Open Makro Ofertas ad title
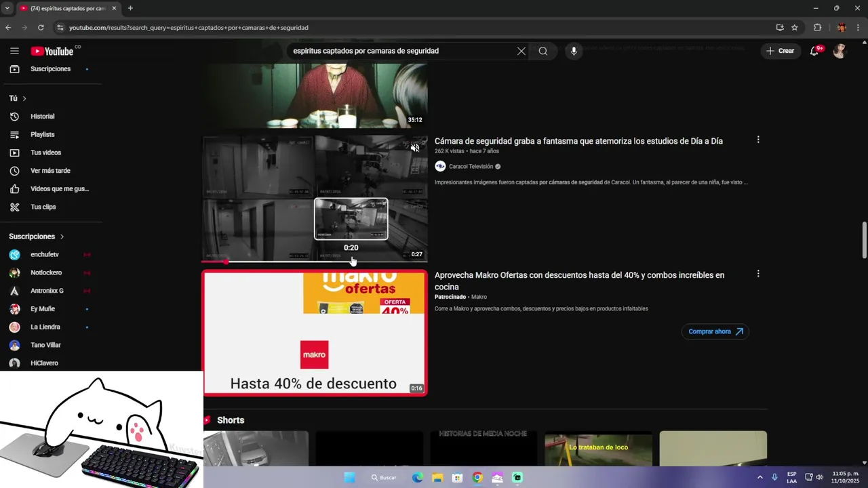 click(579, 281)
